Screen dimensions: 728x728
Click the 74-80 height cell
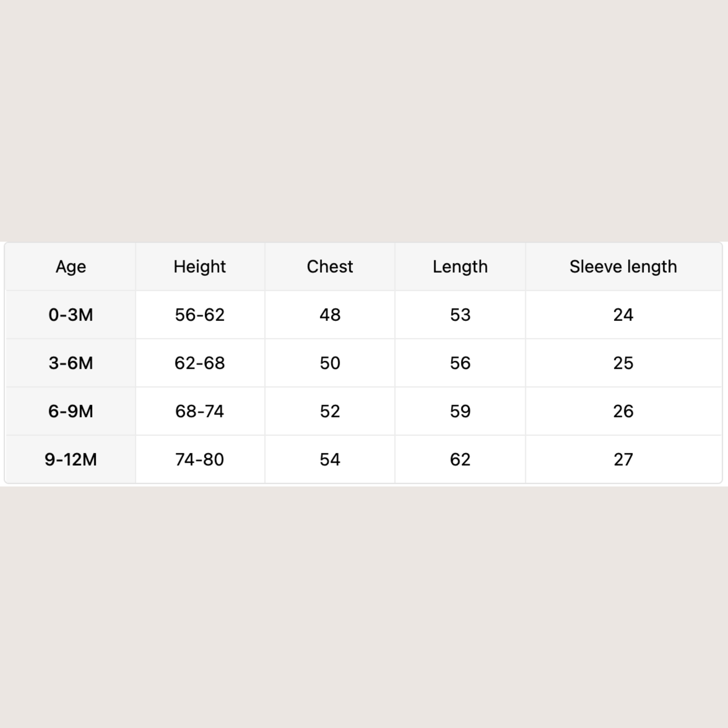tap(200, 459)
